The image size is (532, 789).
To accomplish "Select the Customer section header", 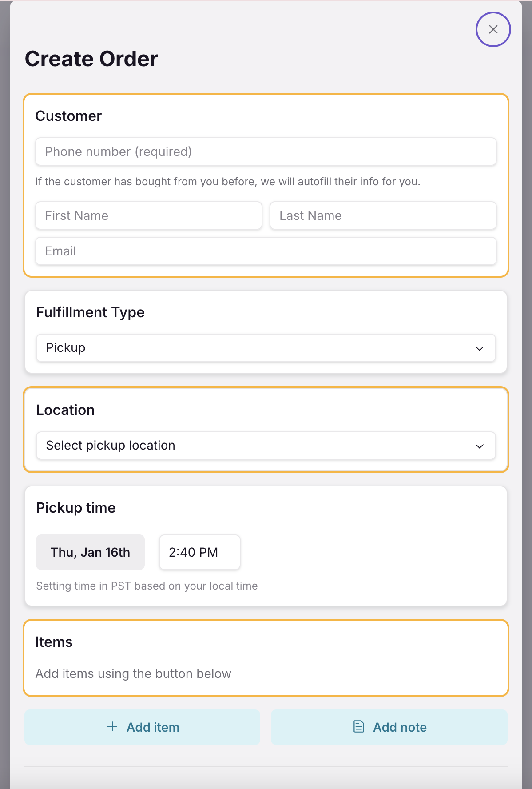I will tap(68, 116).
